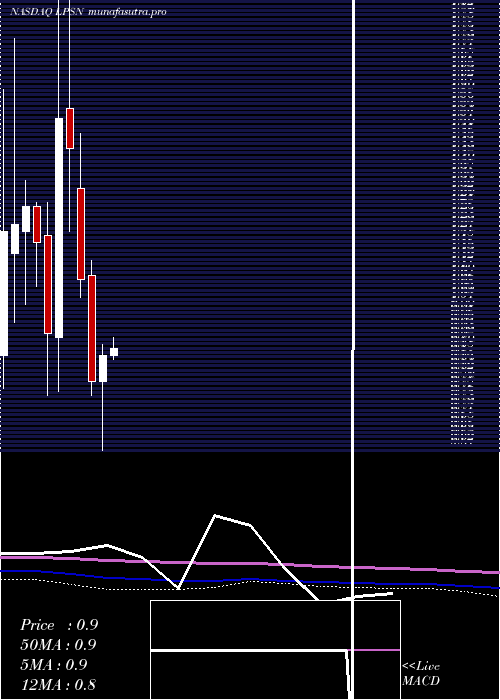Click the tallest white candlestick body
The image size is (500, 700).
[59, 228]
